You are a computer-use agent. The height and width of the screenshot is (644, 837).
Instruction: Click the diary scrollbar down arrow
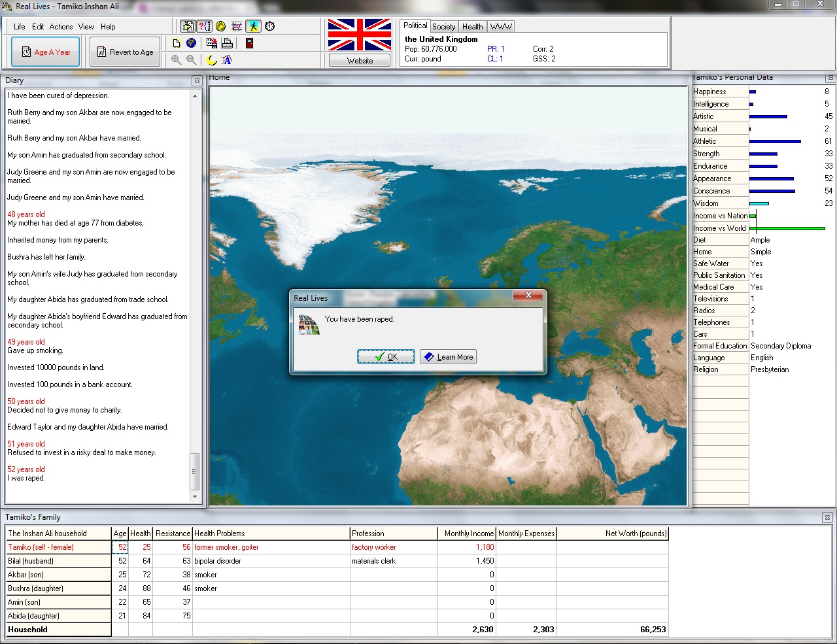pyautogui.click(x=195, y=497)
